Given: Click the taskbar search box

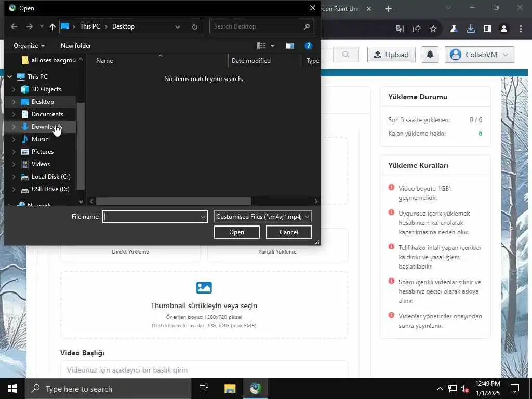Looking at the screenshot, I should click(108, 389).
